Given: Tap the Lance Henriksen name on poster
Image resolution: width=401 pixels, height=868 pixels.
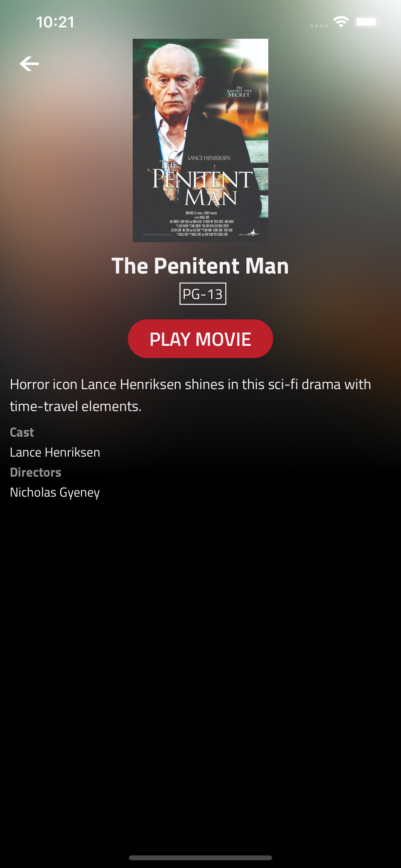Looking at the screenshot, I should (x=209, y=158).
